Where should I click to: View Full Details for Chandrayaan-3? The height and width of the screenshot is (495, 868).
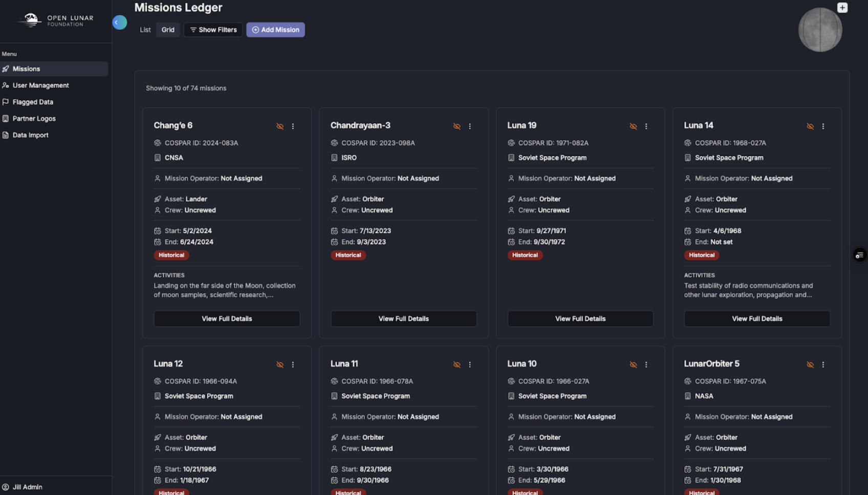pos(403,319)
